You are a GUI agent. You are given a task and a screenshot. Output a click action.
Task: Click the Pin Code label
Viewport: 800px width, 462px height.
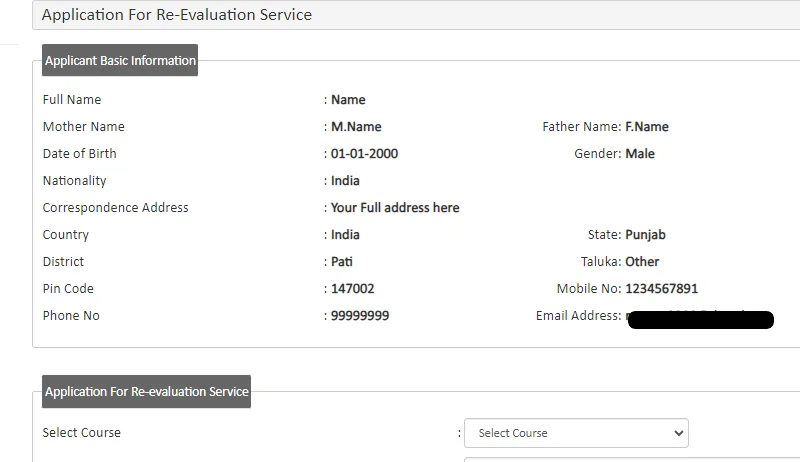point(68,289)
